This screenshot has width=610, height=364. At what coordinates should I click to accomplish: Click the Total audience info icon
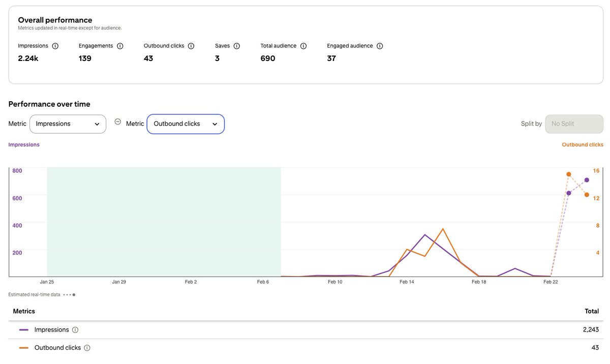(303, 46)
